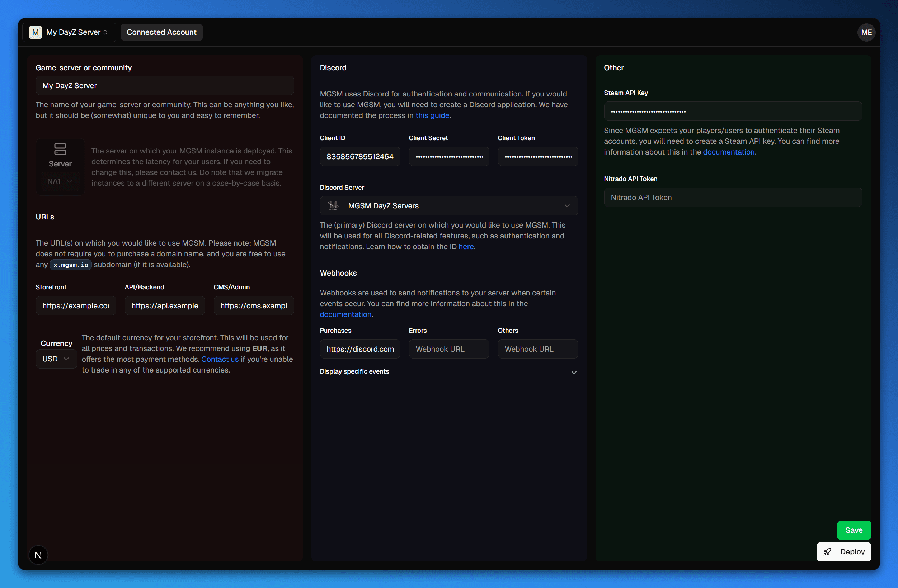Open the Webhooks documentation link
Screen dimensions: 898x588
345,314
